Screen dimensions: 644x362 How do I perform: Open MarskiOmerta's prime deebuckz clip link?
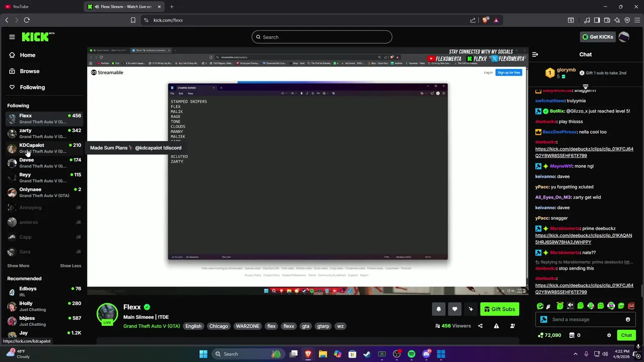[x=584, y=239]
